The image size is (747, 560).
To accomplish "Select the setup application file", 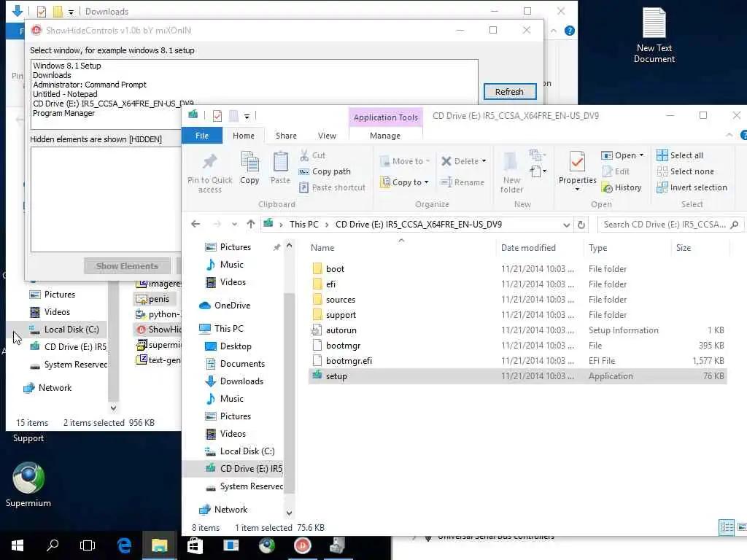I will click(x=336, y=376).
